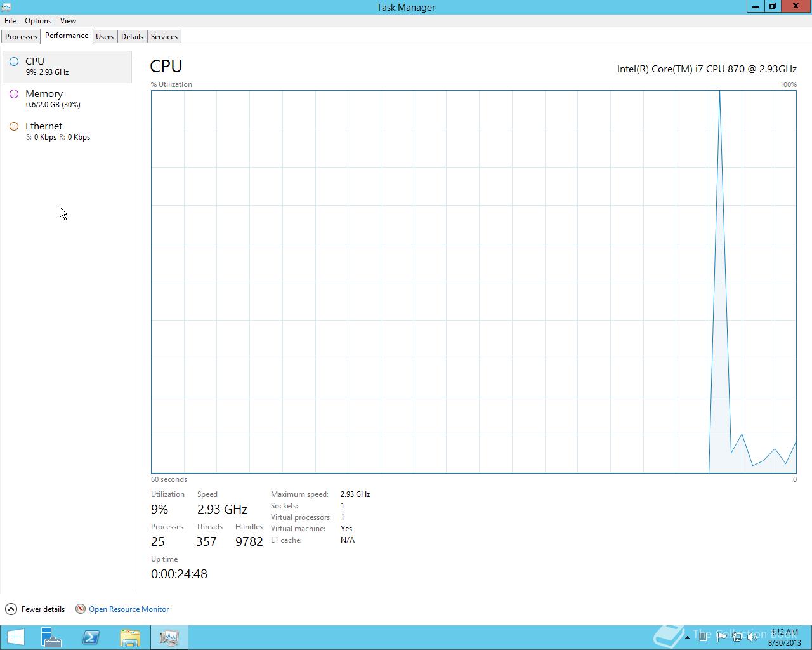
Task: Click the Virtual machine: Yes value
Action: [x=346, y=529]
